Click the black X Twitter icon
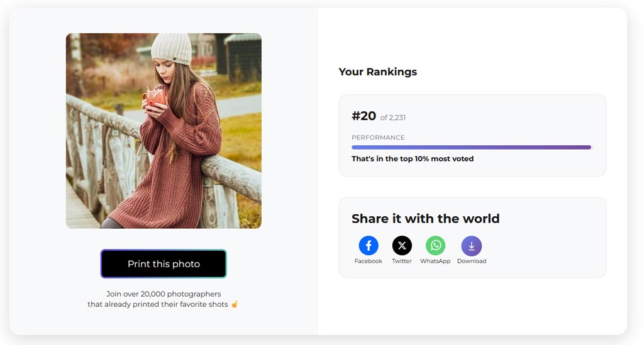The image size is (644, 345). (402, 246)
